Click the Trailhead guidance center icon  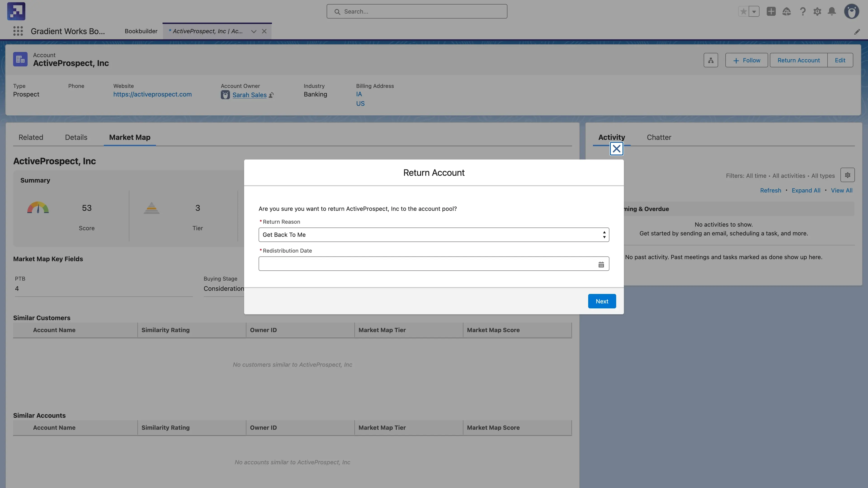(786, 12)
